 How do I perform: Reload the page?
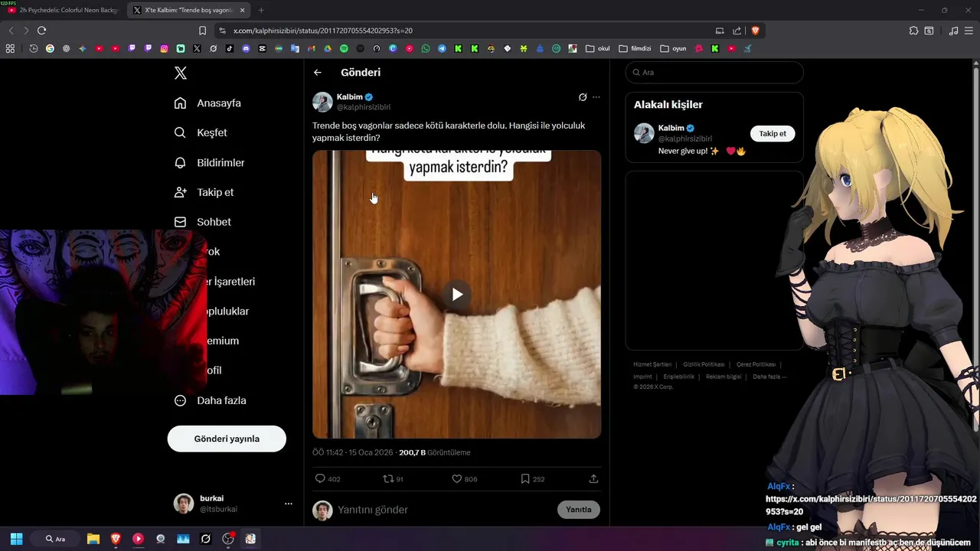coord(41,31)
